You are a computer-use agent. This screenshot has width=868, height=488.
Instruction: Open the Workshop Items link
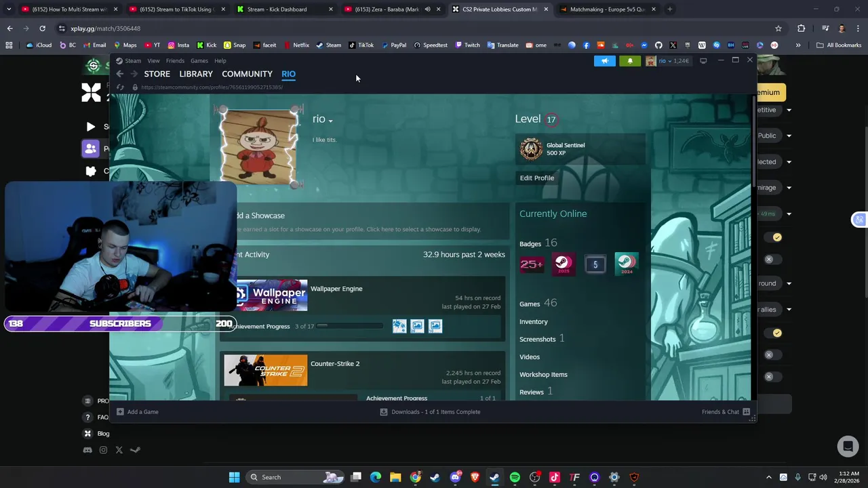click(543, 375)
